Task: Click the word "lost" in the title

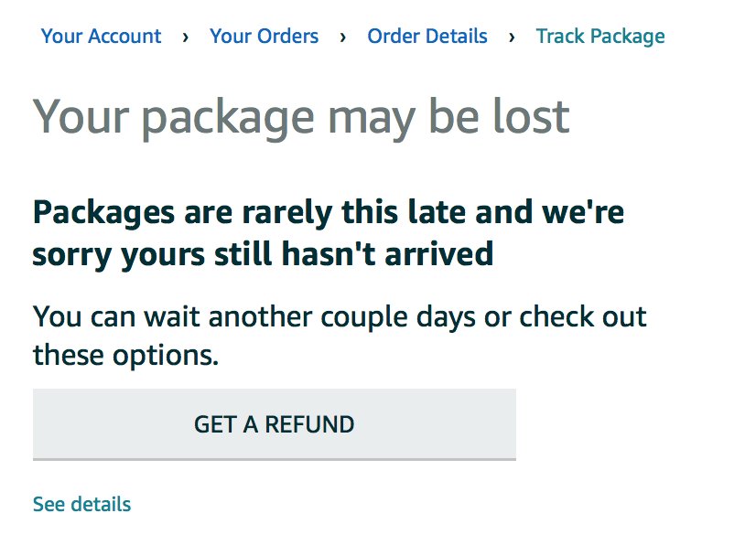Action: [x=526, y=116]
